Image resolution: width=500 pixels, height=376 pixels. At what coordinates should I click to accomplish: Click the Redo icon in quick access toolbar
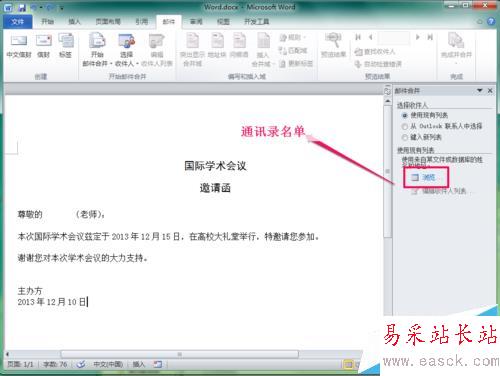(x=50, y=7)
